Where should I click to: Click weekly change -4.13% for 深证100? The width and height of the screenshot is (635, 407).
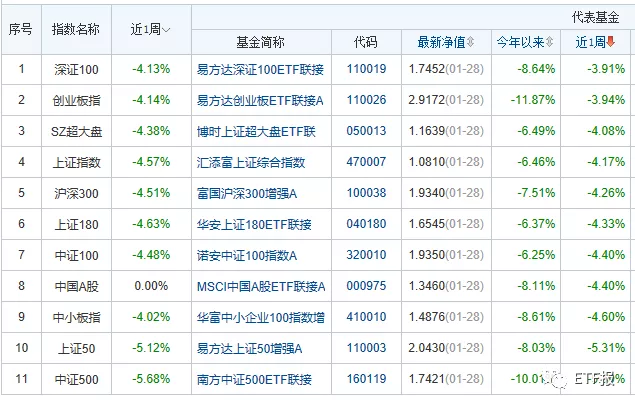(151, 69)
